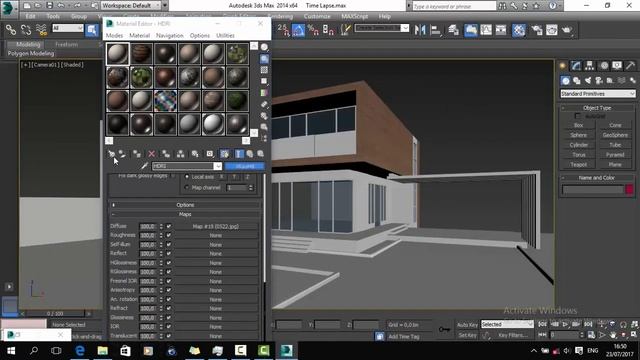Open Create tab sun icon in command panel

[563, 66]
